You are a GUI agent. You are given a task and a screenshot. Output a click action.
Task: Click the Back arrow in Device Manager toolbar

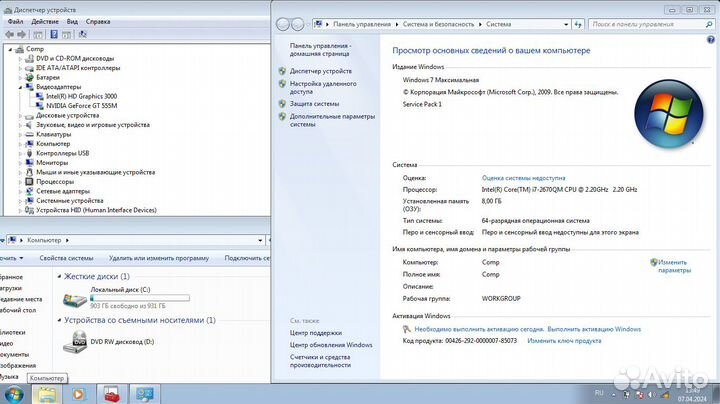coord(9,34)
